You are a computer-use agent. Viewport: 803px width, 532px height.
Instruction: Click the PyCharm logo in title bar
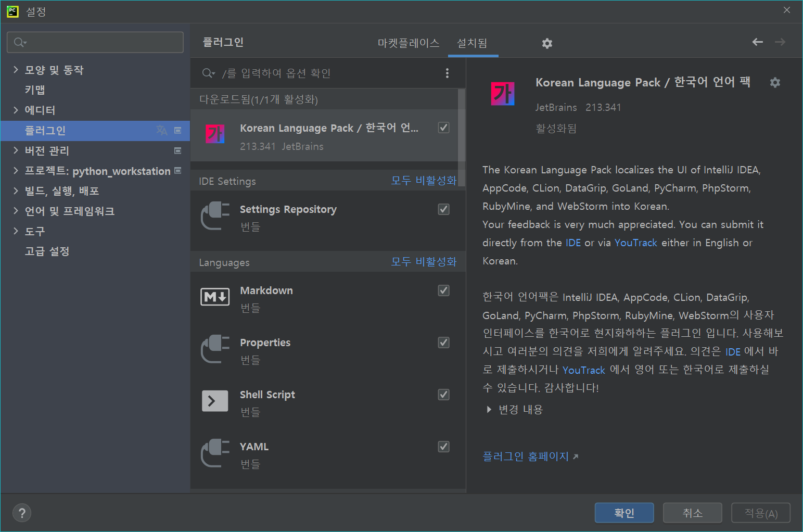(12, 11)
